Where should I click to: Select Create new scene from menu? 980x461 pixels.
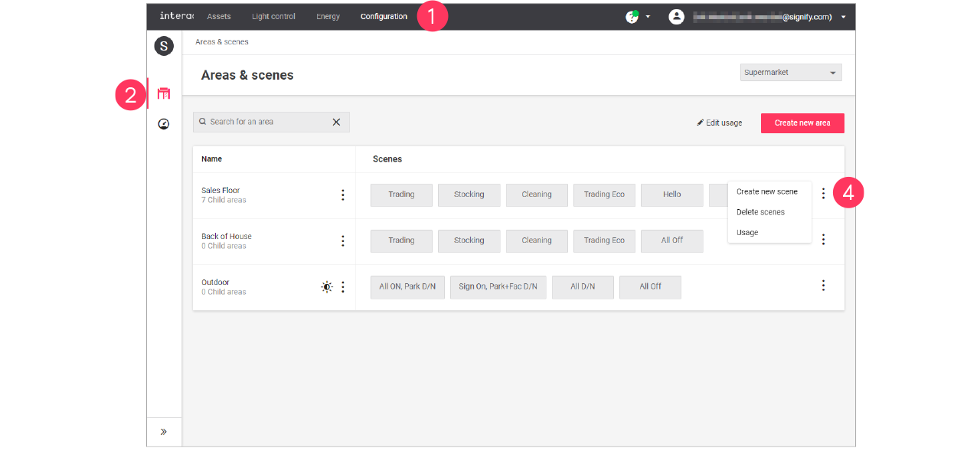click(x=766, y=192)
